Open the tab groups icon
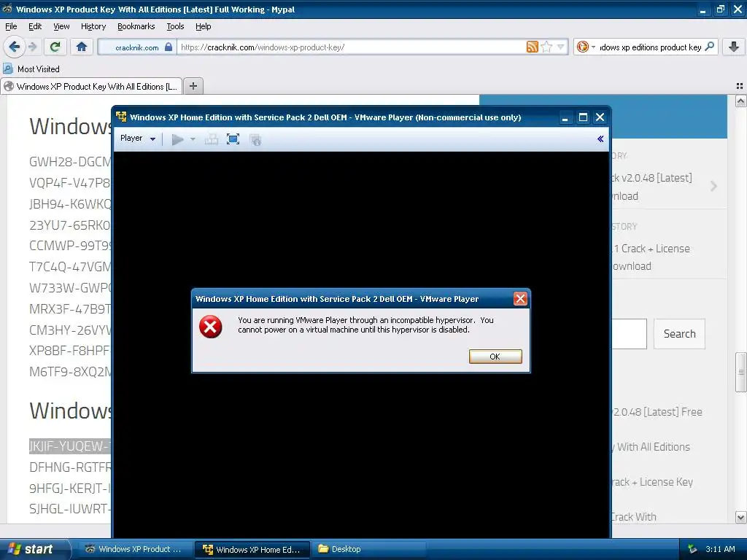Screen dimensions: 747x560 click(x=740, y=86)
